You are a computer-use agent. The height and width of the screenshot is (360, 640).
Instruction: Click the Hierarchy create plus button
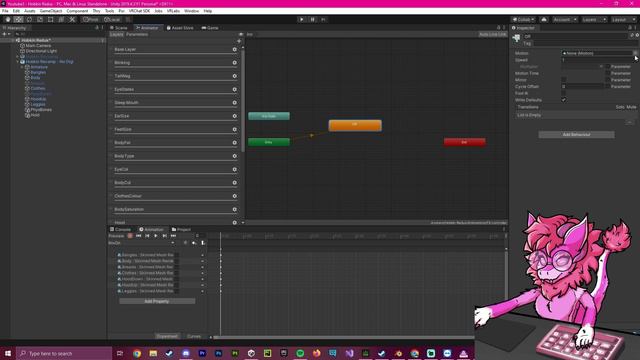[4, 34]
